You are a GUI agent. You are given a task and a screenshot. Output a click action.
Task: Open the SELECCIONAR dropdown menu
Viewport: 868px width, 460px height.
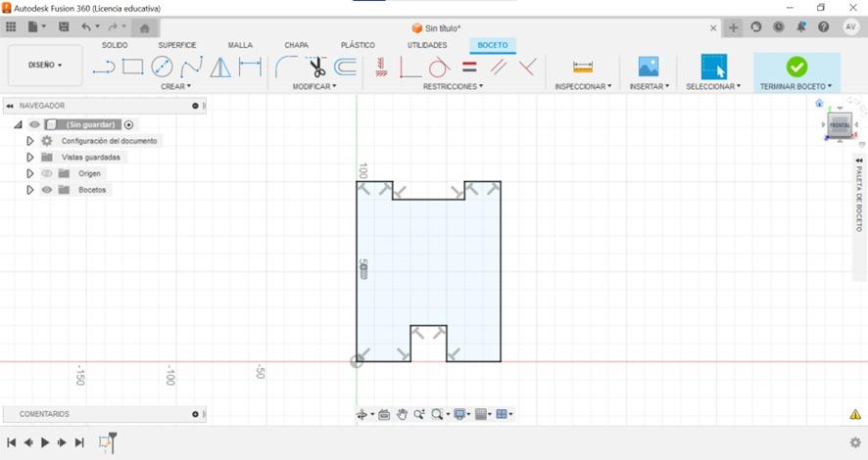click(x=713, y=87)
